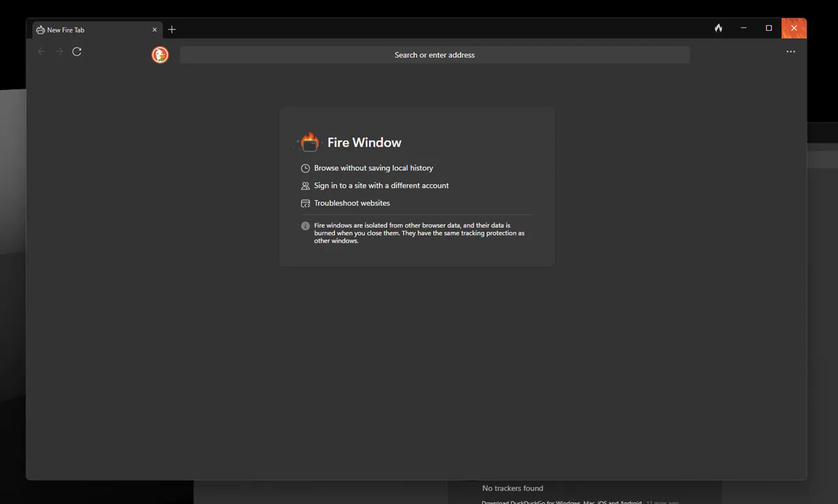
Task: Click the back navigation arrow
Action: [41, 52]
